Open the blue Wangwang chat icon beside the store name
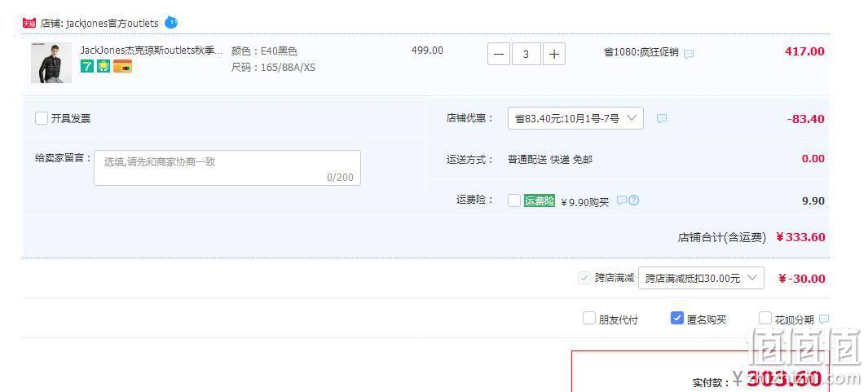 pyautogui.click(x=171, y=23)
